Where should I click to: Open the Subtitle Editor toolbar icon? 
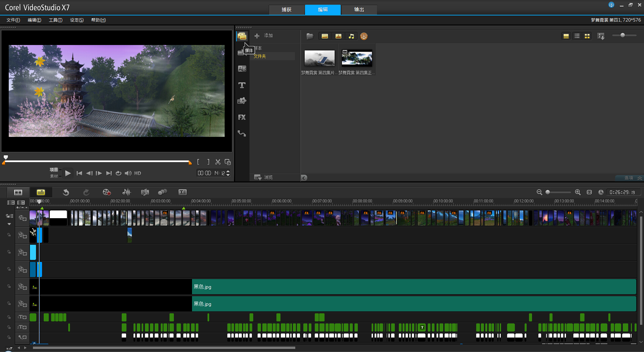(182, 192)
